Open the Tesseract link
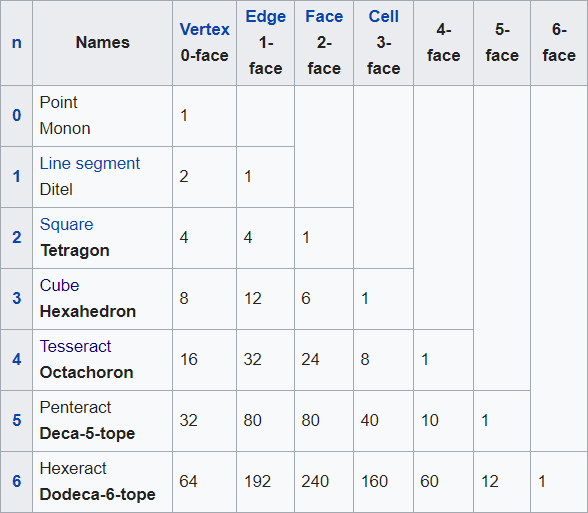 (x=75, y=346)
